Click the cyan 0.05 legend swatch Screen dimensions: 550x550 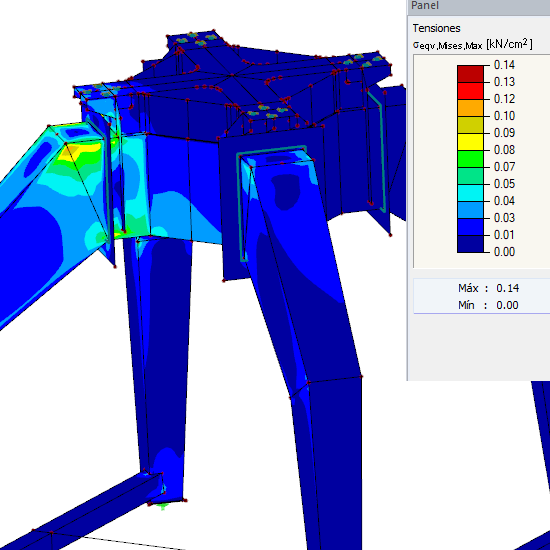[x=470, y=193]
